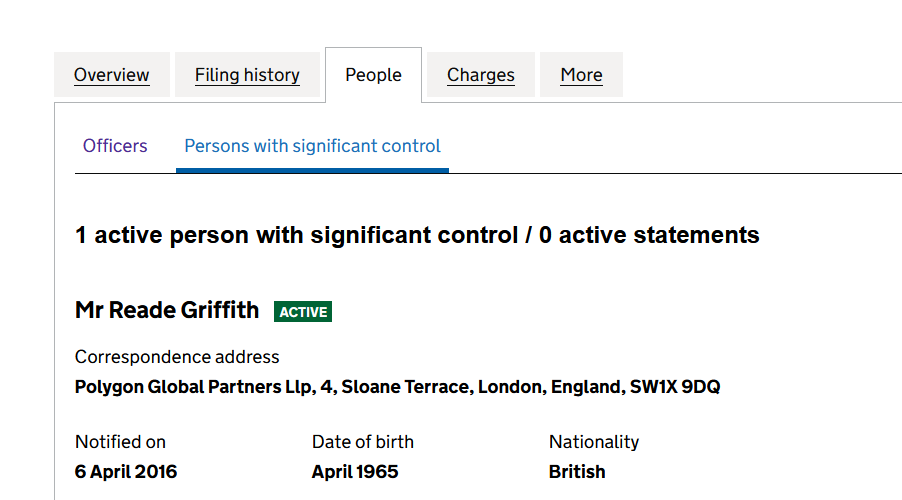Open the Overview tab

(x=112, y=75)
